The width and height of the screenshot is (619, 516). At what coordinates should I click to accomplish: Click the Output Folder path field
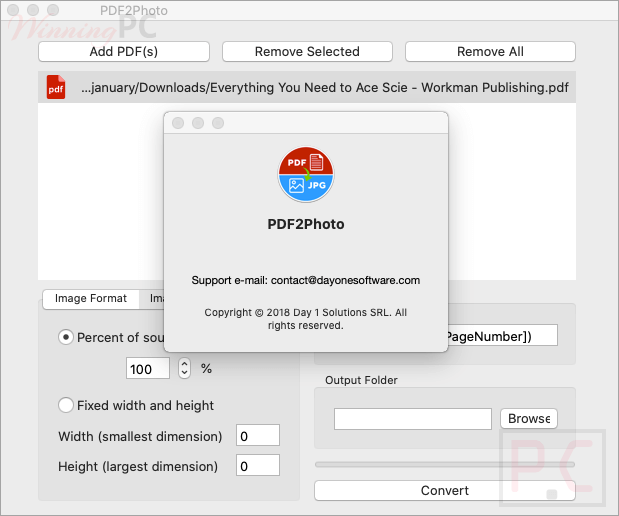pyautogui.click(x=413, y=418)
